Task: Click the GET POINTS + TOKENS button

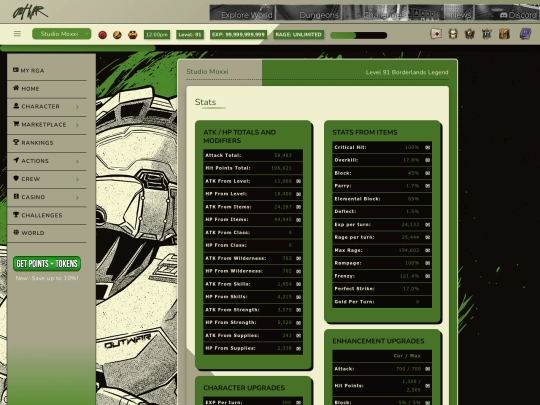Action: pos(47,263)
